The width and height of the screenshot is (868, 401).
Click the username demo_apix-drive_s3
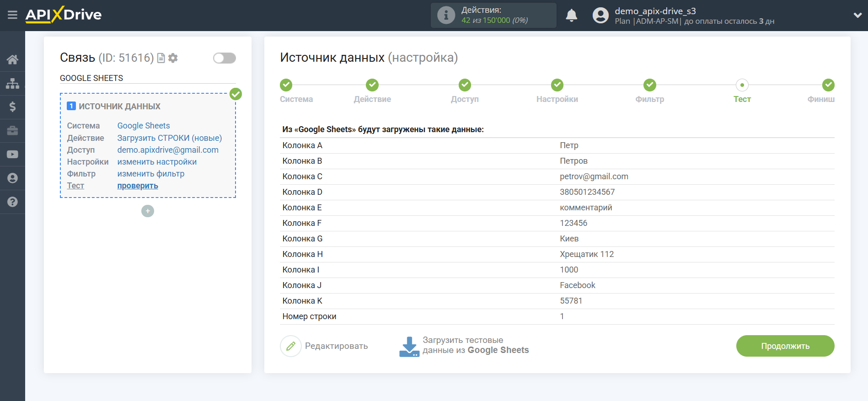pos(655,11)
